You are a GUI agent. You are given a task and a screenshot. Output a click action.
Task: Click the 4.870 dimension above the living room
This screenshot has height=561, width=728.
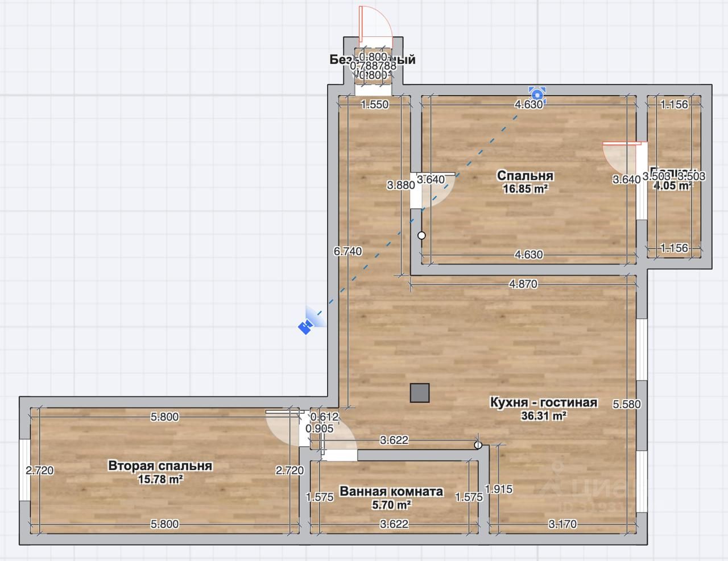523,284
